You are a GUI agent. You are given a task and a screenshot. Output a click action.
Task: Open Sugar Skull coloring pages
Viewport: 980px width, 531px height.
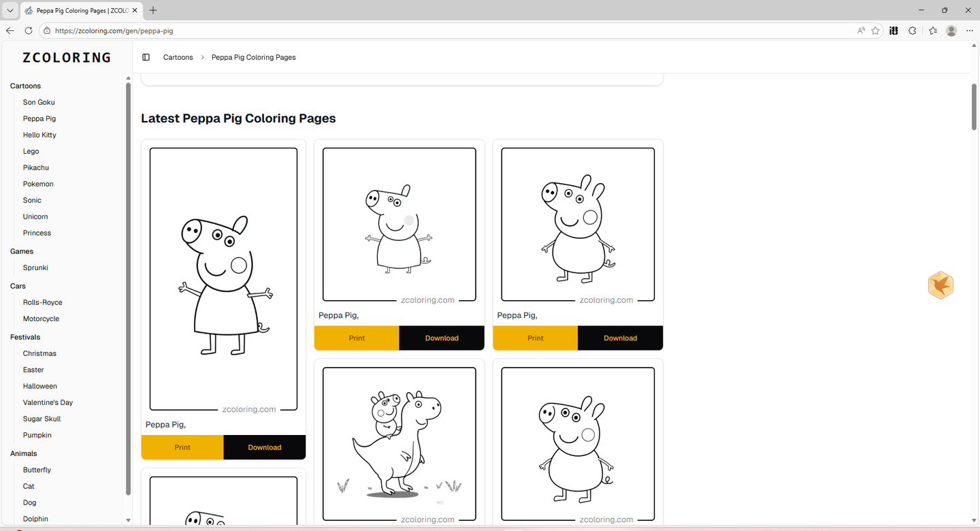42,419
